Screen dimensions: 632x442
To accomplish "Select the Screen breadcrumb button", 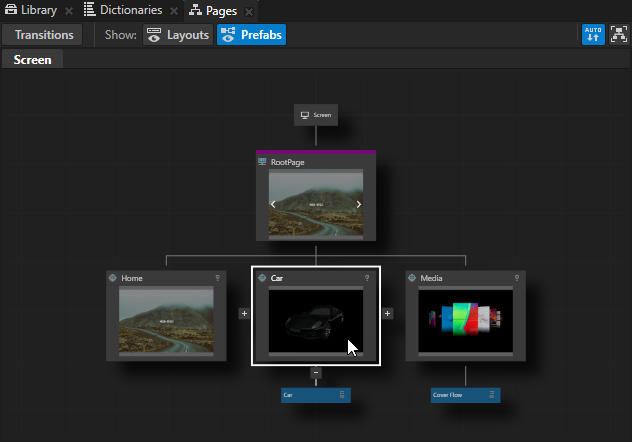I will (x=32, y=60).
